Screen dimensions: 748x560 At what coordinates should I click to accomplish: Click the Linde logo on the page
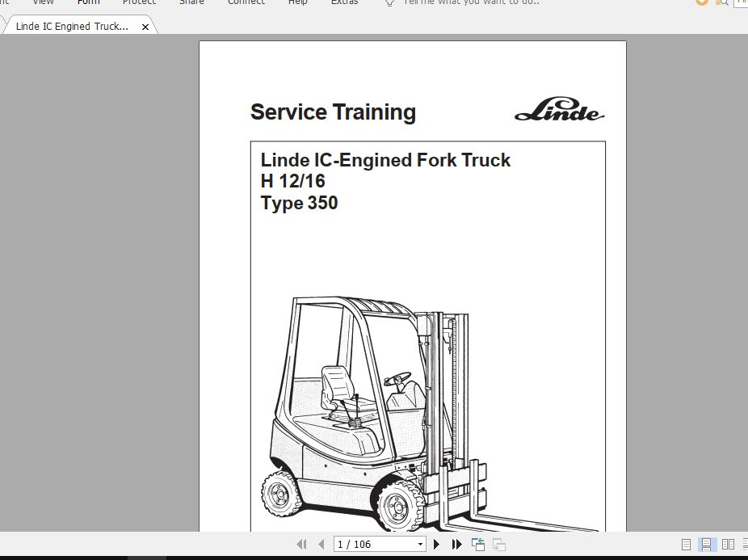pyautogui.click(x=559, y=109)
